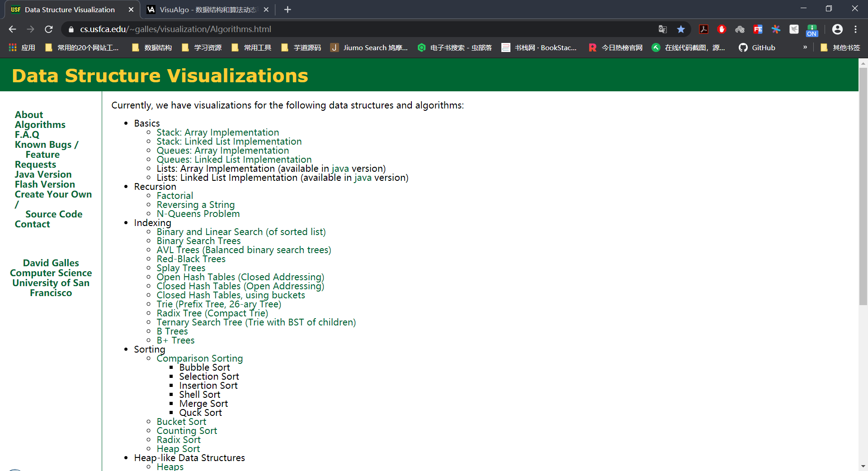Open the F.A.Q sidebar link

tap(27, 135)
